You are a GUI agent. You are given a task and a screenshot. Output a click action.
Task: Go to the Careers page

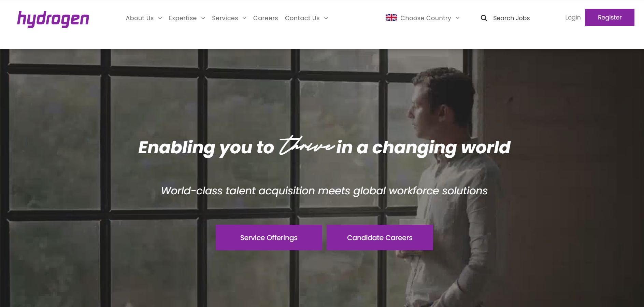coord(266,18)
